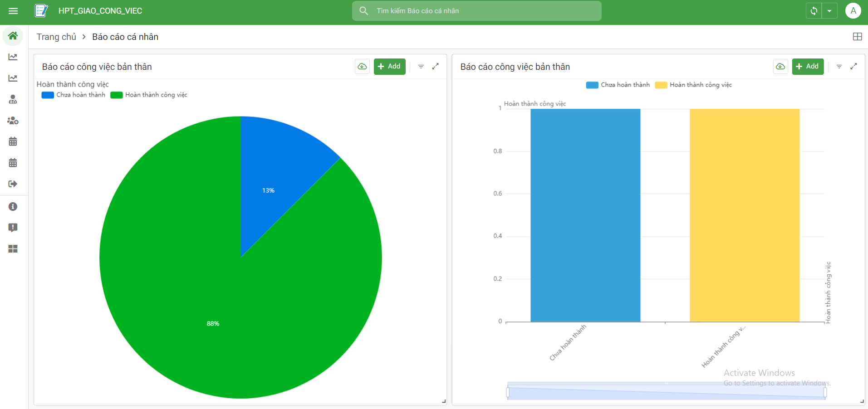This screenshot has height=409, width=868.
Task: Expand the bar chart panel to fullscreen
Action: point(853,67)
